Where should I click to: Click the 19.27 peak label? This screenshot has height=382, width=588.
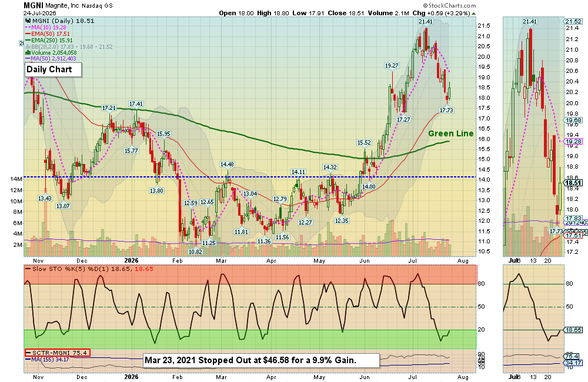tap(392, 66)
